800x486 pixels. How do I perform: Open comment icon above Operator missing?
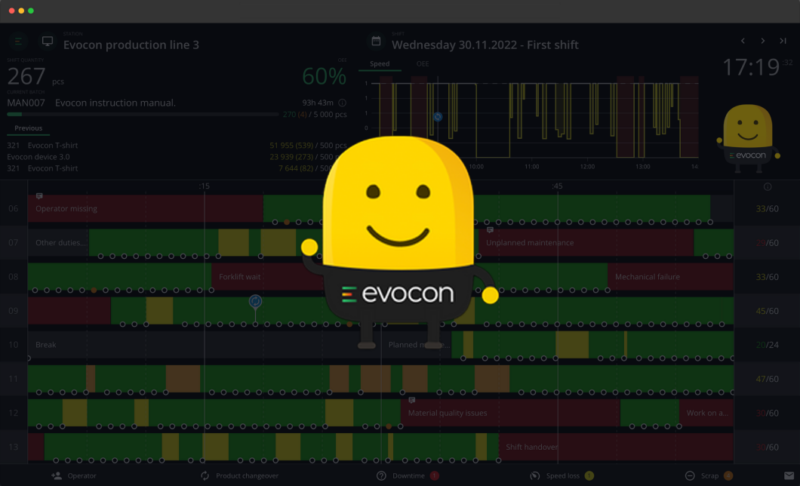(39, 196)
